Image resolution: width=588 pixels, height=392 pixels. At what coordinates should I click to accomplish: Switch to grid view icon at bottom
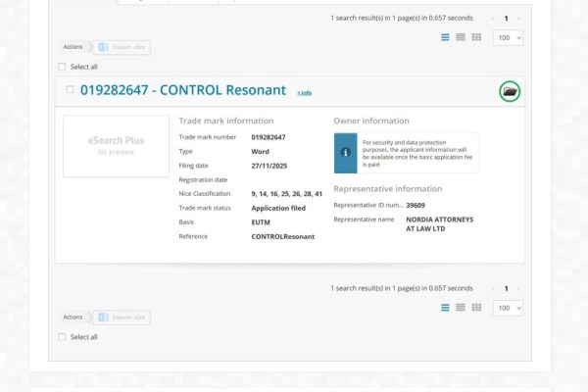pos(476,308)
